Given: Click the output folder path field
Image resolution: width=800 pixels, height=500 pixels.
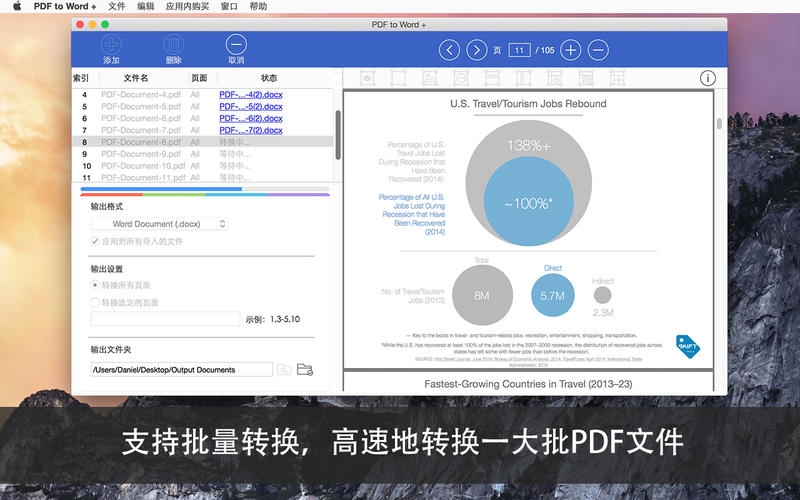Looking at the screenshot, I should (x=182, y=369).
